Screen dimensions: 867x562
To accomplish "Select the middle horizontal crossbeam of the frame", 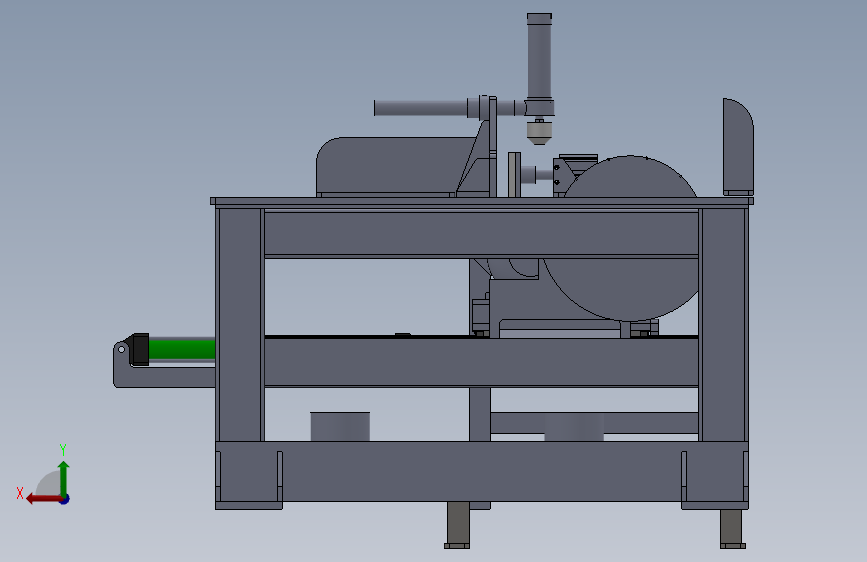I will tap(481, 362).
